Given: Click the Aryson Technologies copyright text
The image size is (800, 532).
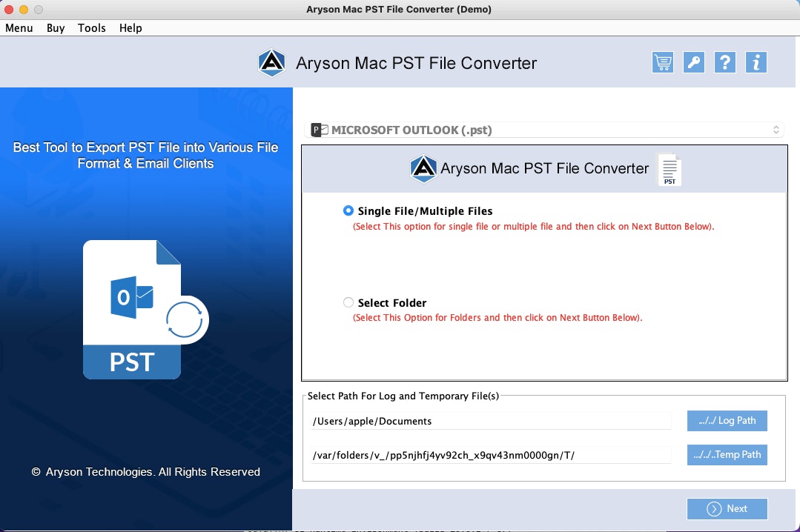Looking at the screenshot, I should click(146, 472).
